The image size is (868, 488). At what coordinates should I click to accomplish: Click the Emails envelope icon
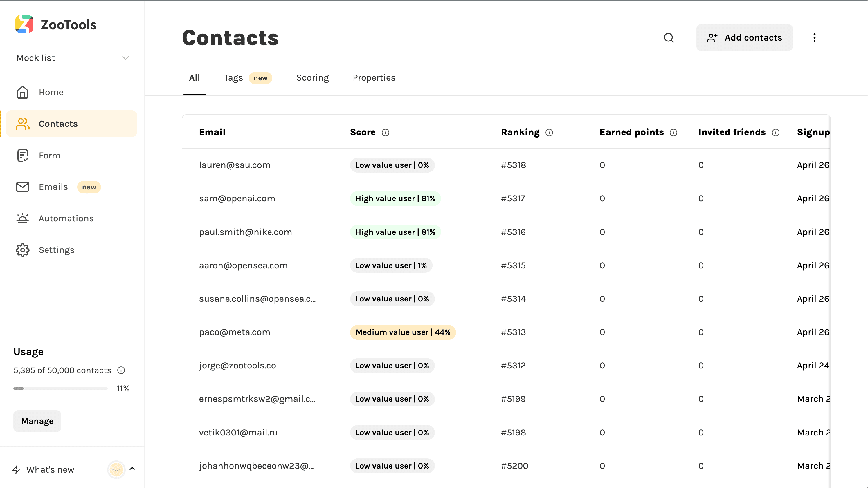click(x=23, y=187)
